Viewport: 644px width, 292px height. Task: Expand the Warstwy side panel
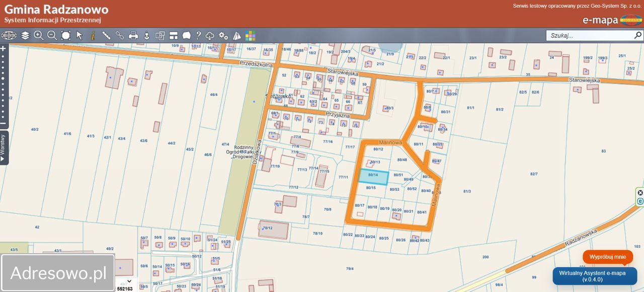[4, 147]
